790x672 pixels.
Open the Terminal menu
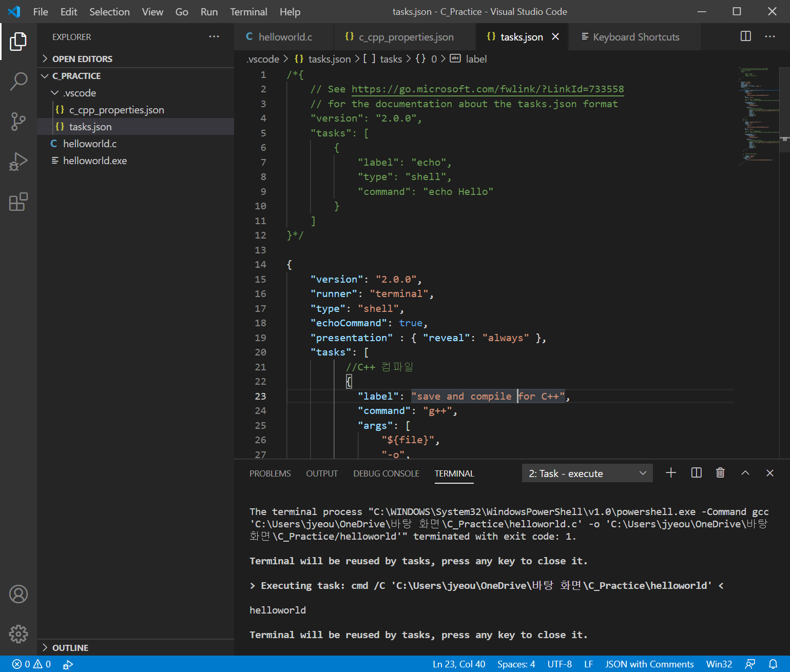[x=248, y=12]
